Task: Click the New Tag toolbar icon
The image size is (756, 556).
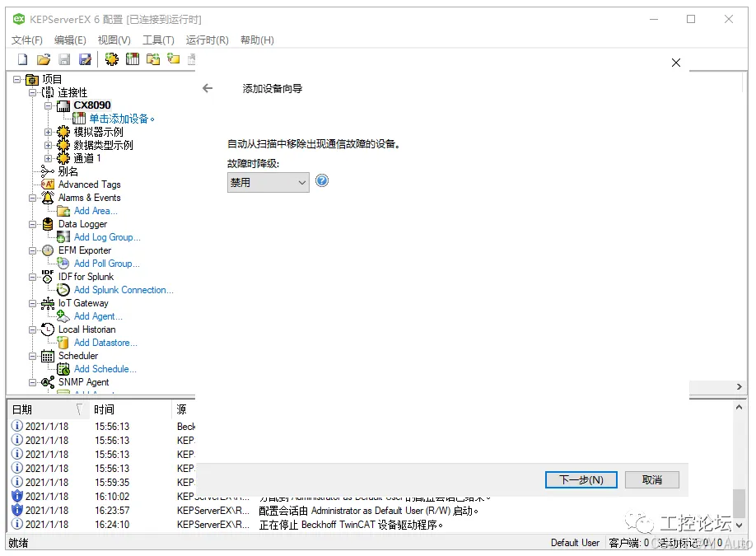Action: pos(174,59)
